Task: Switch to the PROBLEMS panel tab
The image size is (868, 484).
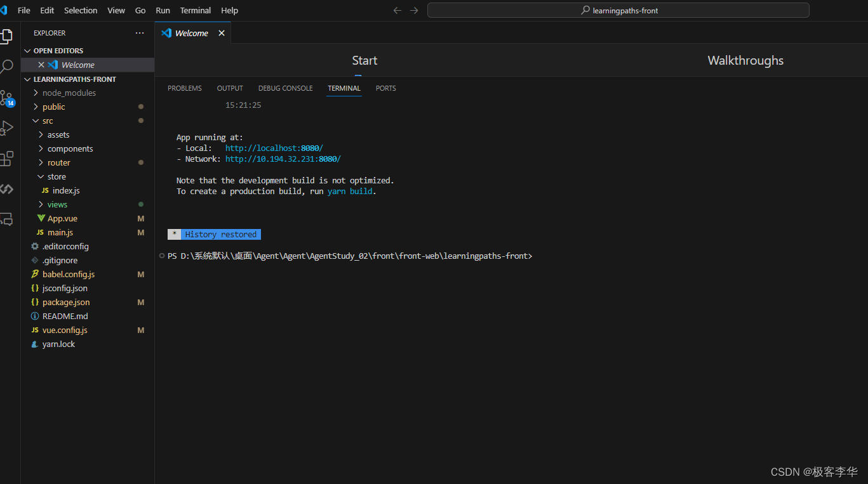Action: (x=185, y=88)
